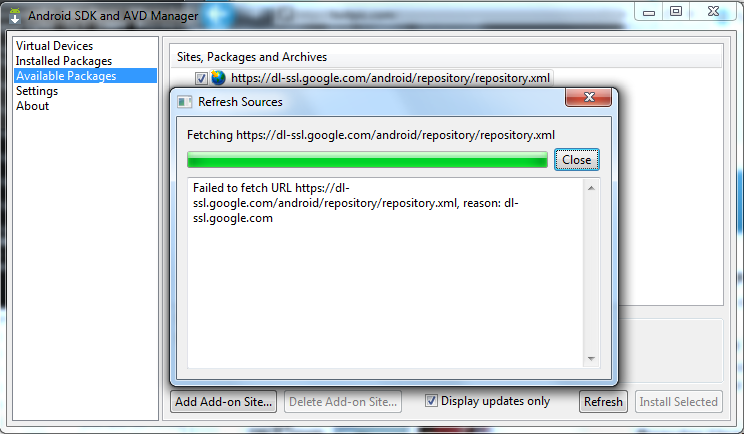The width and height of the screenshot is (744, 434).
Task: Uncheck the repository.xml site checkbox
Action: [201, 78]
